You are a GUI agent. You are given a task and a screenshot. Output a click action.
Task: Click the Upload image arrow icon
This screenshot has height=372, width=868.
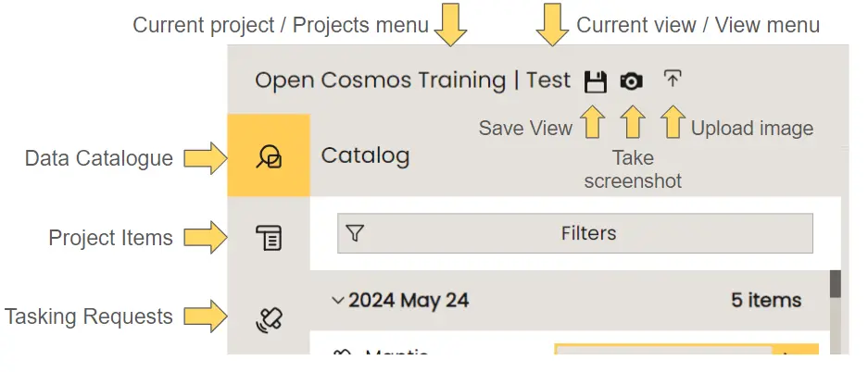[673, 80]
